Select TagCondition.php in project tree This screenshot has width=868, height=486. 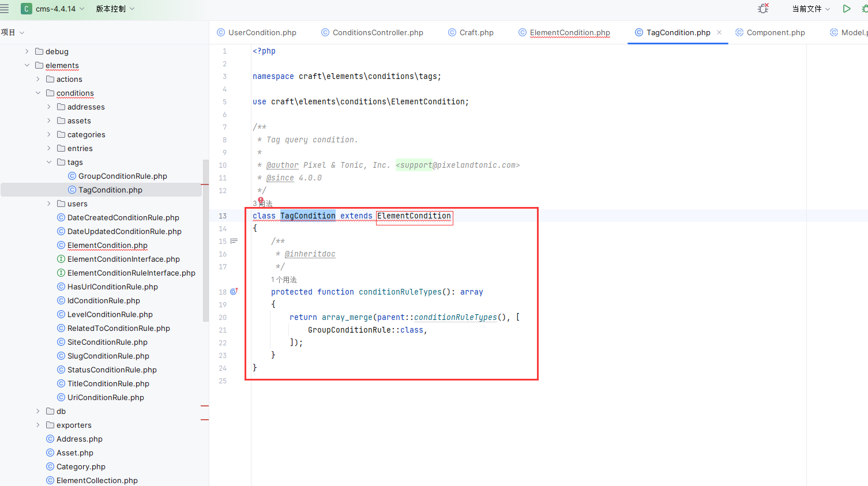pos(105,190)
